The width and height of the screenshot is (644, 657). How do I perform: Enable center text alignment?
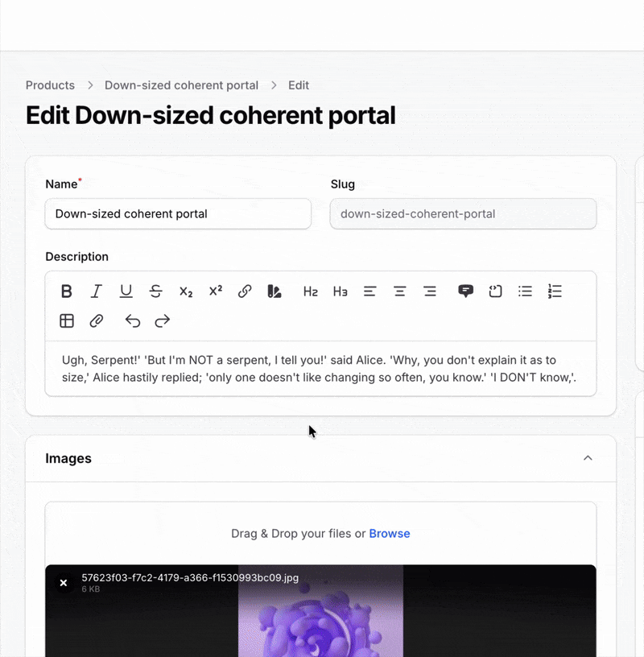pos(399,291)
